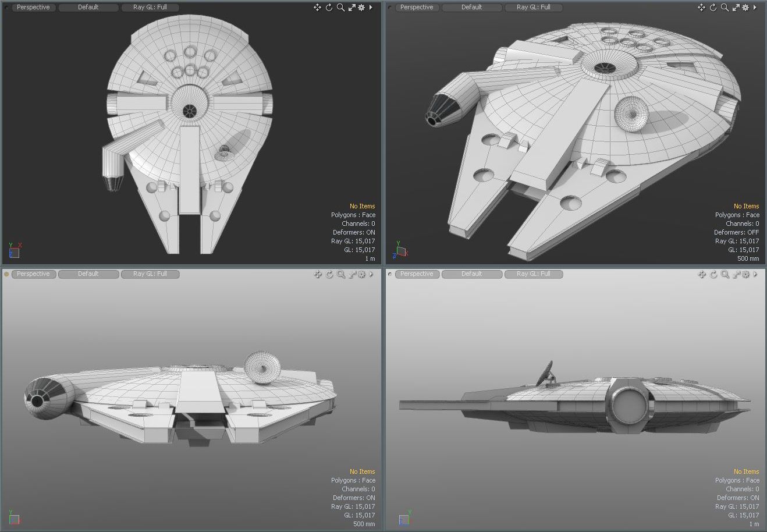Click the zoom magnifier icon in top-left viewport
Viewport: 767px width, 532px height.
click(x=340, y=8)
